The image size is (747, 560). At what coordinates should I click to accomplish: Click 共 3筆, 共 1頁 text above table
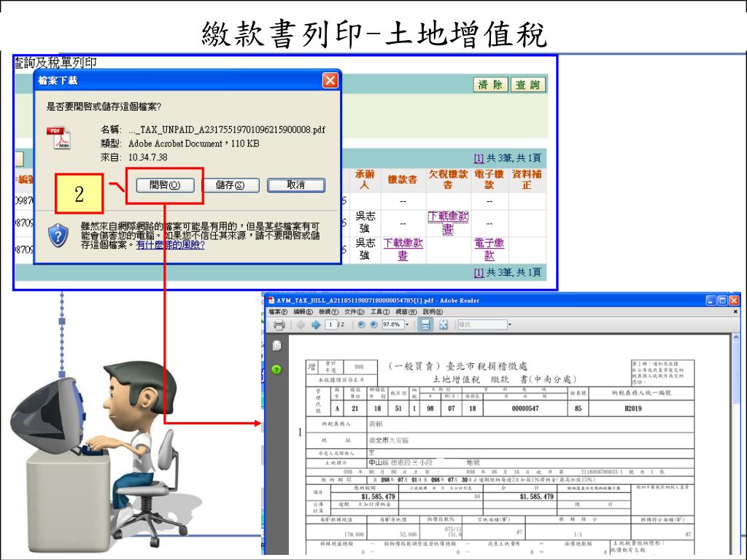tap(514, 158)
